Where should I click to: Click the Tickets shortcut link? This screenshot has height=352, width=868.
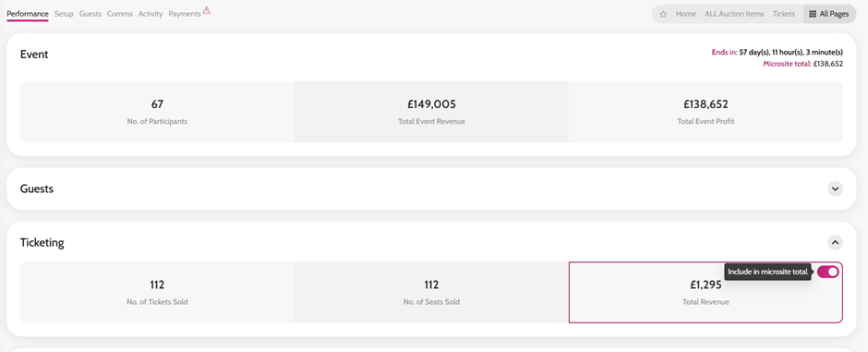[784, 14]
